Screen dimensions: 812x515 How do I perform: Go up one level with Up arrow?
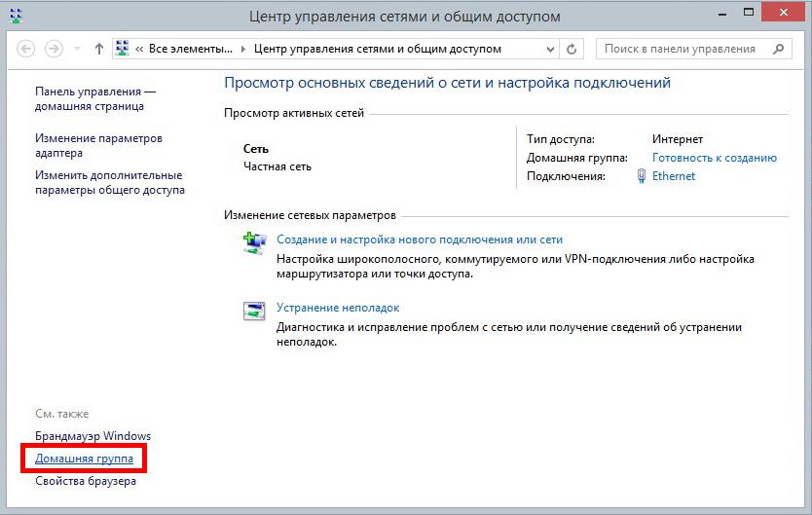(99, 49)
